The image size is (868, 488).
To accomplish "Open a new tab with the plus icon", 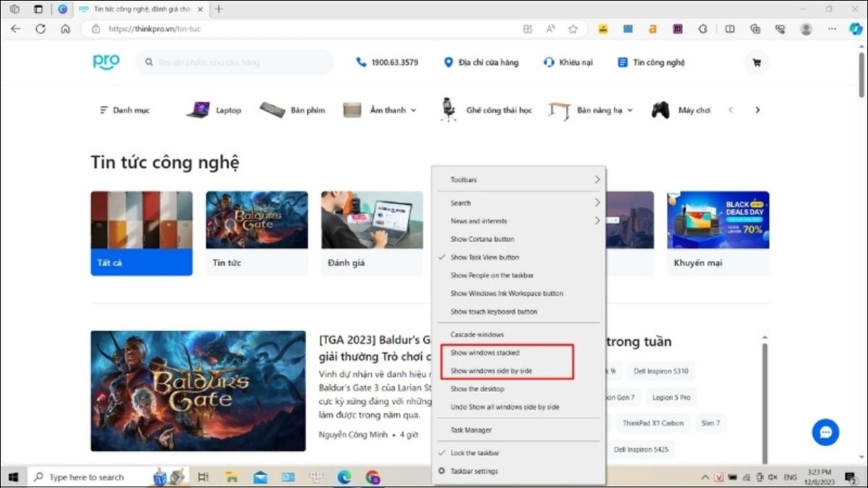I will (x=218, y=9).
